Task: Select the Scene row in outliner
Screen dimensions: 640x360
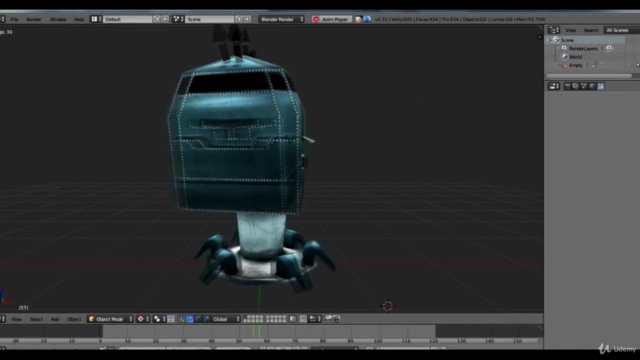Action: click(585, 40)
